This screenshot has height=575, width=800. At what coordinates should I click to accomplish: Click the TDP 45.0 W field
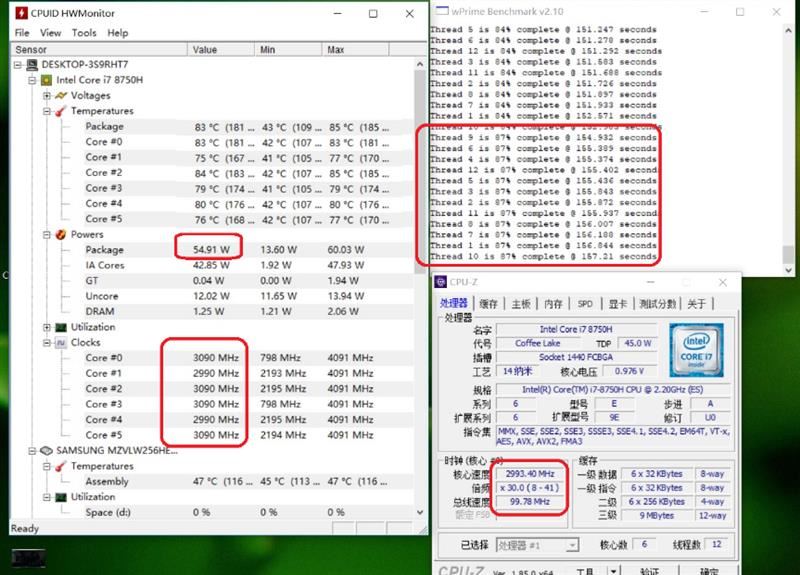point(637,343)
